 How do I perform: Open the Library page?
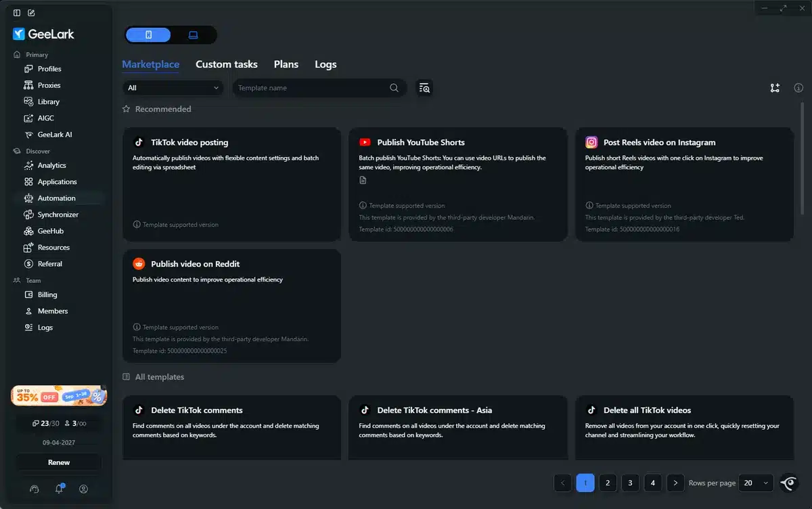coord(48,102)
